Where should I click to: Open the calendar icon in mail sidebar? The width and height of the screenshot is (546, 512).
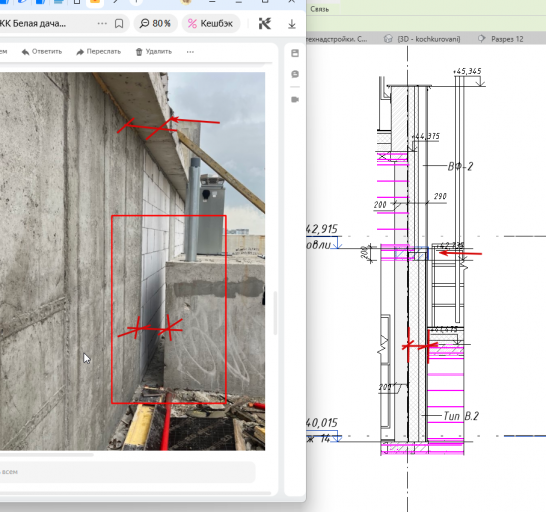295,53
